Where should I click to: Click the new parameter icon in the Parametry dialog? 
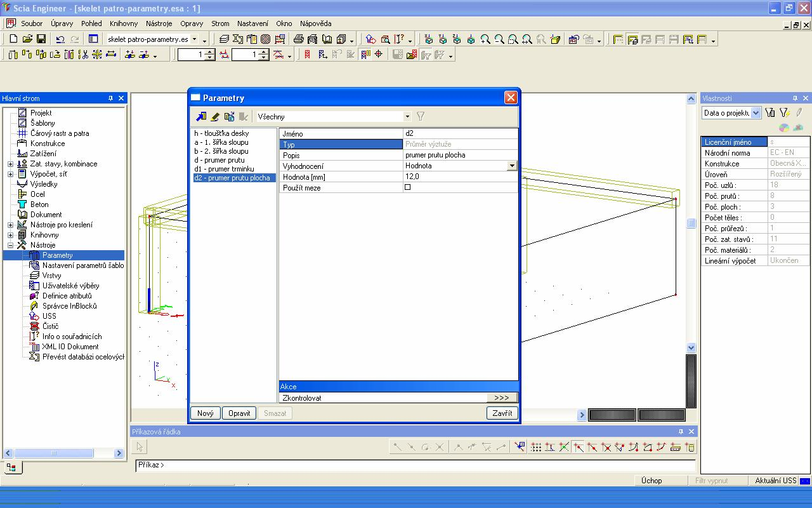[x=201, y=117]
